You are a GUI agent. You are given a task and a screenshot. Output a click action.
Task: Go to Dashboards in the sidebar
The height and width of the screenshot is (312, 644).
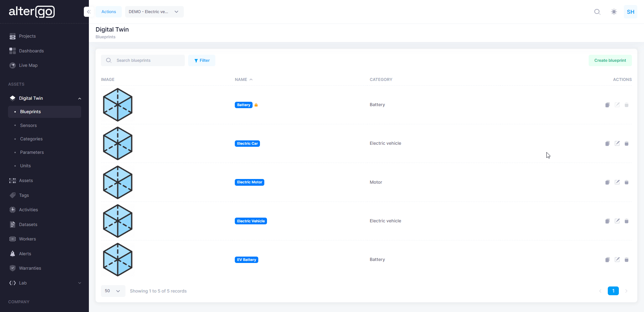coord(31,51)
